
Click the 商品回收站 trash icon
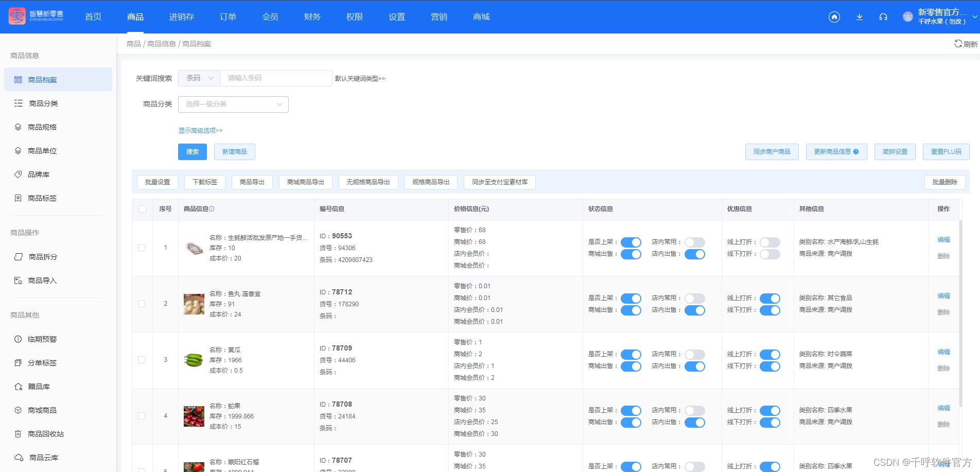pos(18,434)
